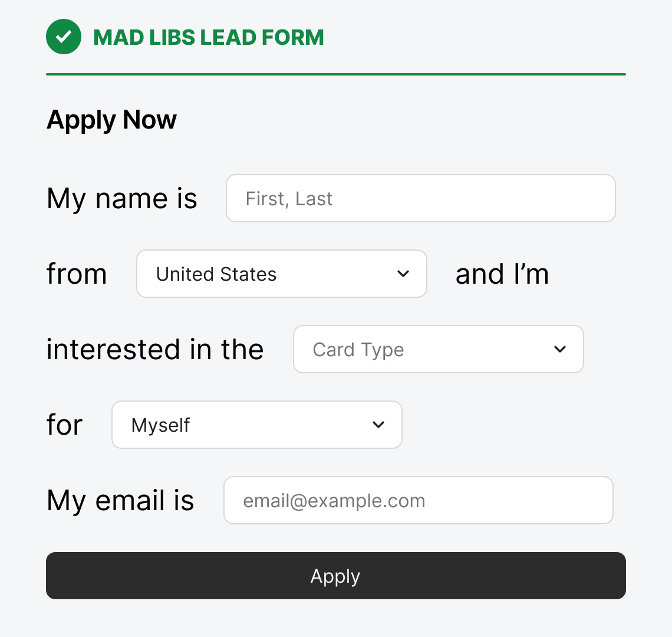Click the email@example.com input field
Viewport: 672px width, 637px height.
click(x=418, y=500)
